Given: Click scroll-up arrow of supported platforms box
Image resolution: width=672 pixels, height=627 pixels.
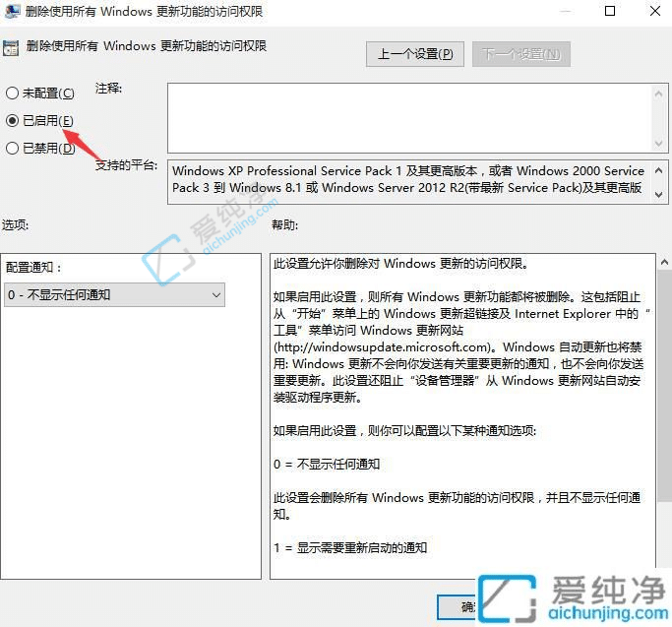Looking at the screenshot, I should tap(658, 170).
